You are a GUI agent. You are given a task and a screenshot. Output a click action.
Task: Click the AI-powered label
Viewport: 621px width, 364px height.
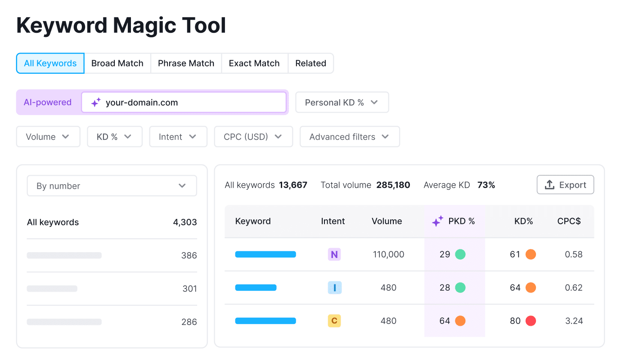[48, 102]
